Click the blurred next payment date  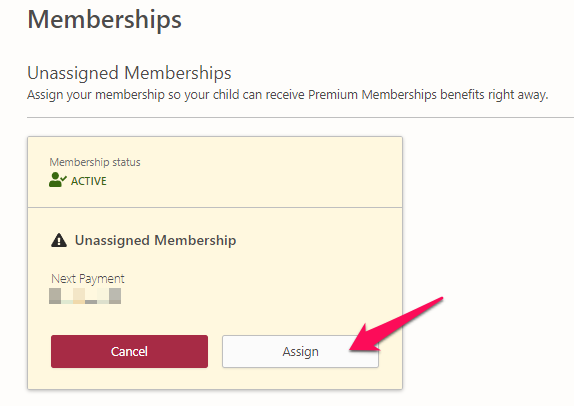[x=85, y=296]
